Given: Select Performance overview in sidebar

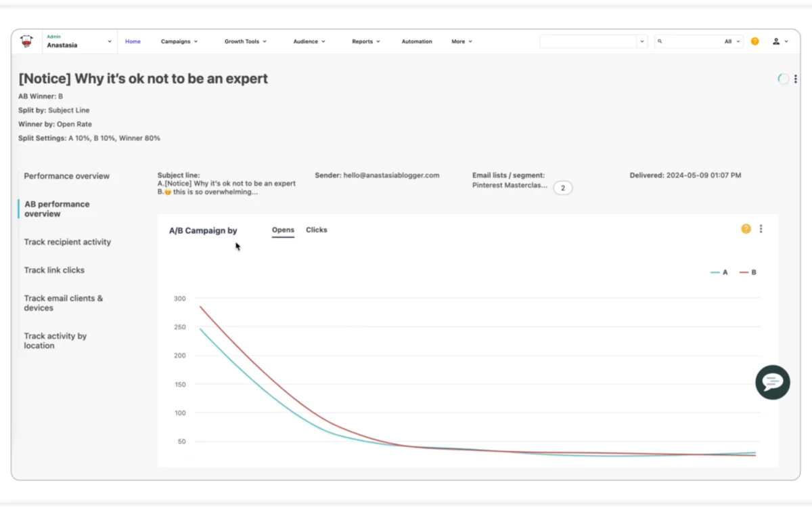Looking at the screenshot, I should coord(66,176).
